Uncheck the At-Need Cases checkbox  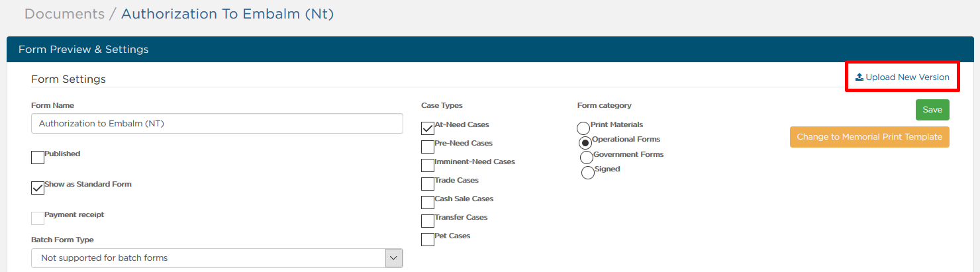428,128
